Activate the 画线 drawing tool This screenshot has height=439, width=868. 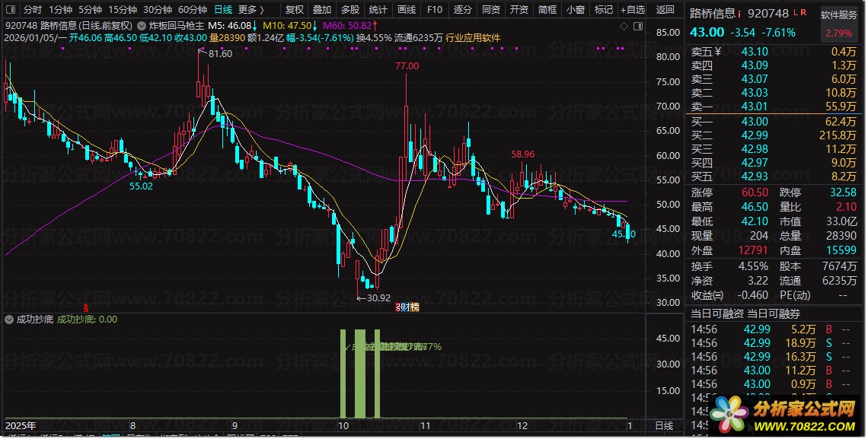[407, 9]
